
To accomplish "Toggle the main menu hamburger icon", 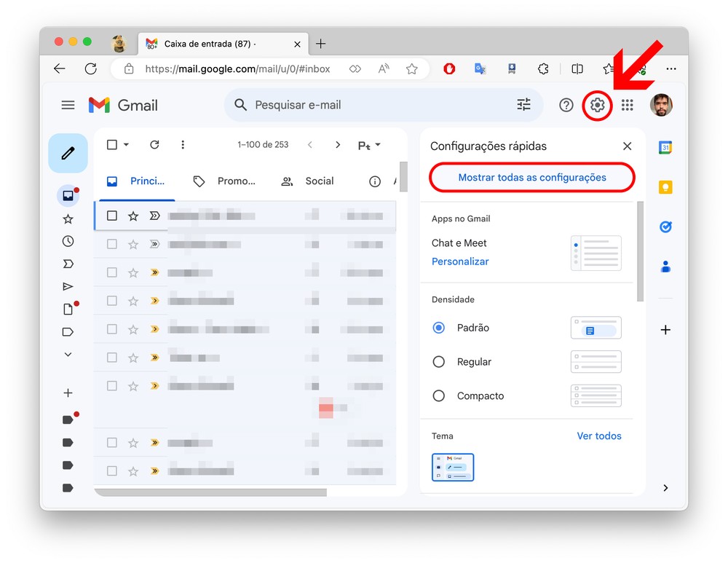I will click(68, 105).
